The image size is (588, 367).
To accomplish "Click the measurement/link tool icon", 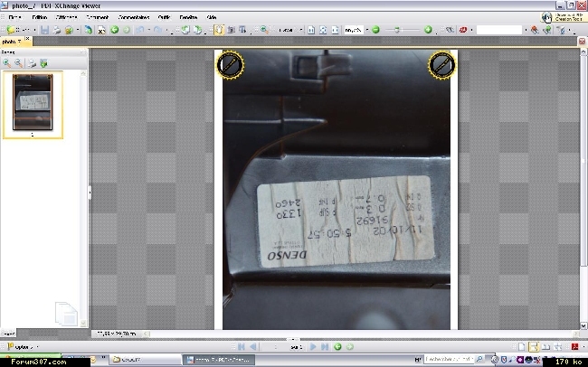I will pos(450,30).
